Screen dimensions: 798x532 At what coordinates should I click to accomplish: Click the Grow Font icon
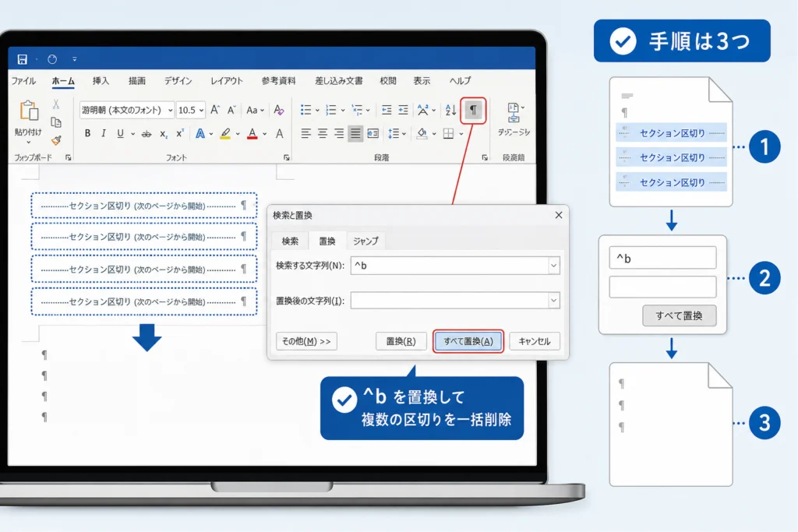pos(215,110)
